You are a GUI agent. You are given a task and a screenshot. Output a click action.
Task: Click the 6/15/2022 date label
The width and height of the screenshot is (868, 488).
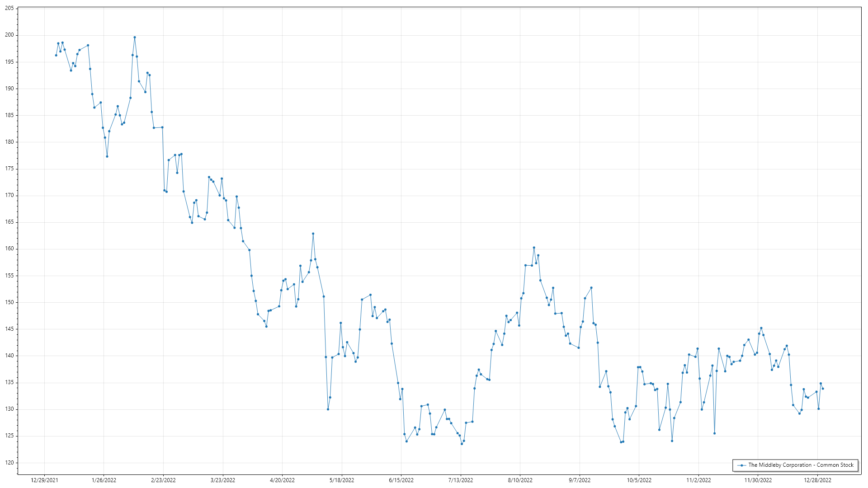pos(401,480)
